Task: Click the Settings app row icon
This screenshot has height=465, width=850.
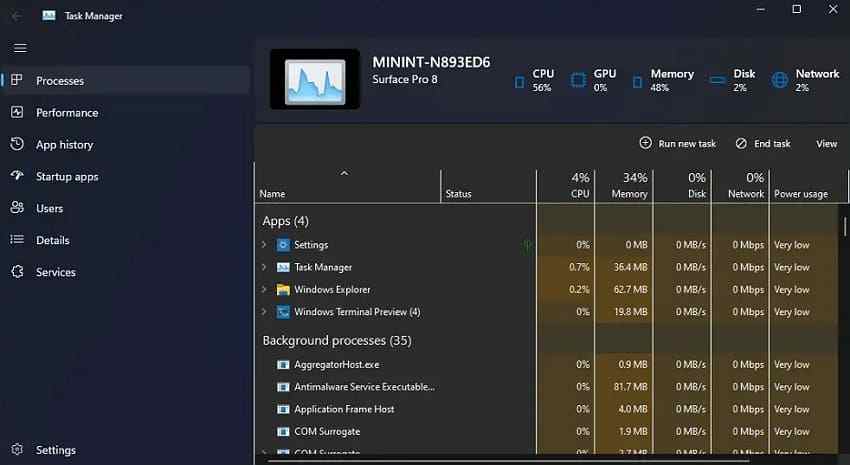Action: point(283,245)
